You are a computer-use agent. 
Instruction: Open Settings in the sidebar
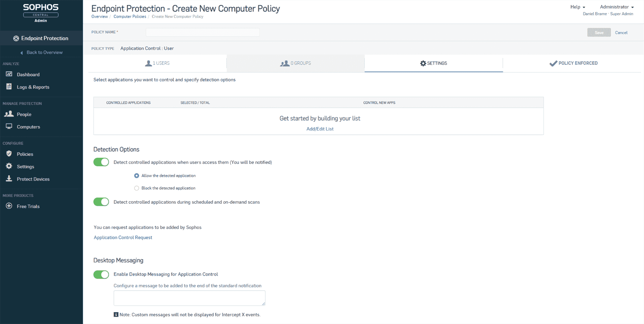(26, 167)
